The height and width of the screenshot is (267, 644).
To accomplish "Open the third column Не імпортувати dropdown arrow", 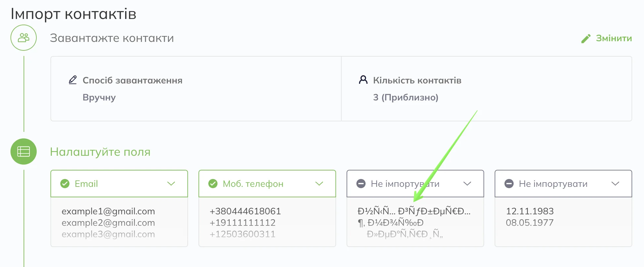I will click(x=467, y=184).
